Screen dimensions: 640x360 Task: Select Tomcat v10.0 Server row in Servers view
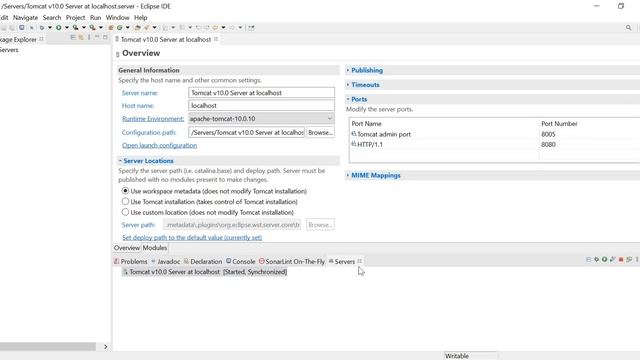coord(204,272)
